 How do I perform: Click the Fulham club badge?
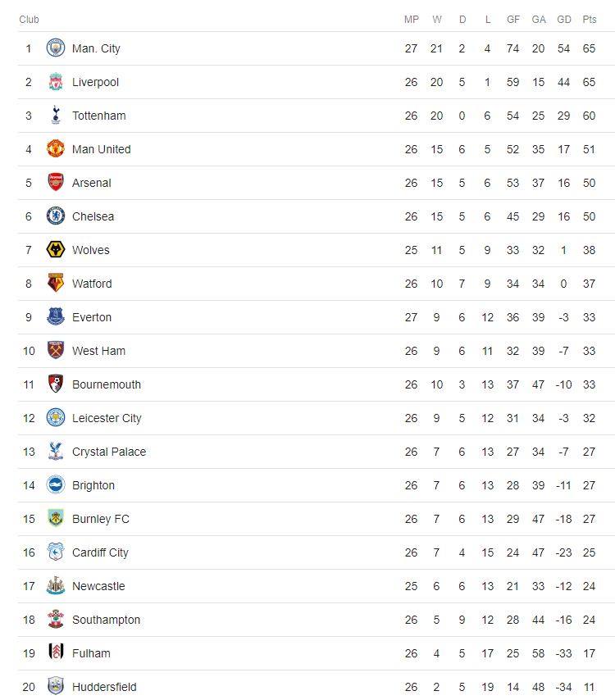point(56,652)
